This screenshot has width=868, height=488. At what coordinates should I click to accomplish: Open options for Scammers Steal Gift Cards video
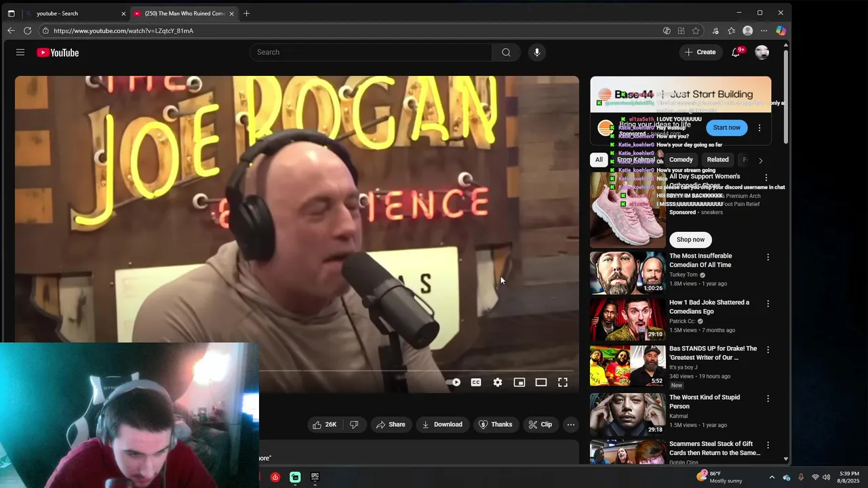[768, 445]
